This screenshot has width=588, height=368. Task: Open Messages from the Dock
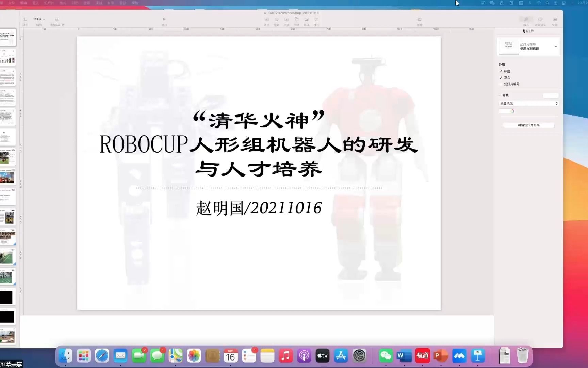click(157, 356)
